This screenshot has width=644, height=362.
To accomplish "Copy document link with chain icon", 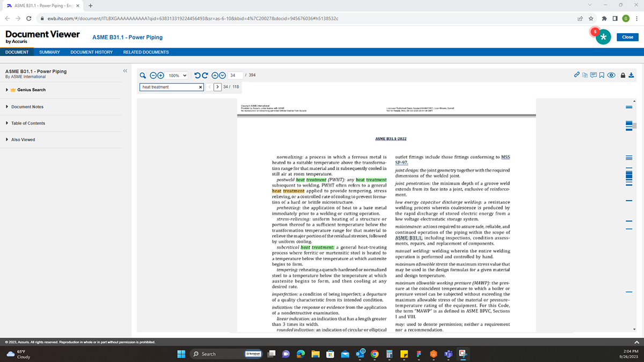I will 577,75.
